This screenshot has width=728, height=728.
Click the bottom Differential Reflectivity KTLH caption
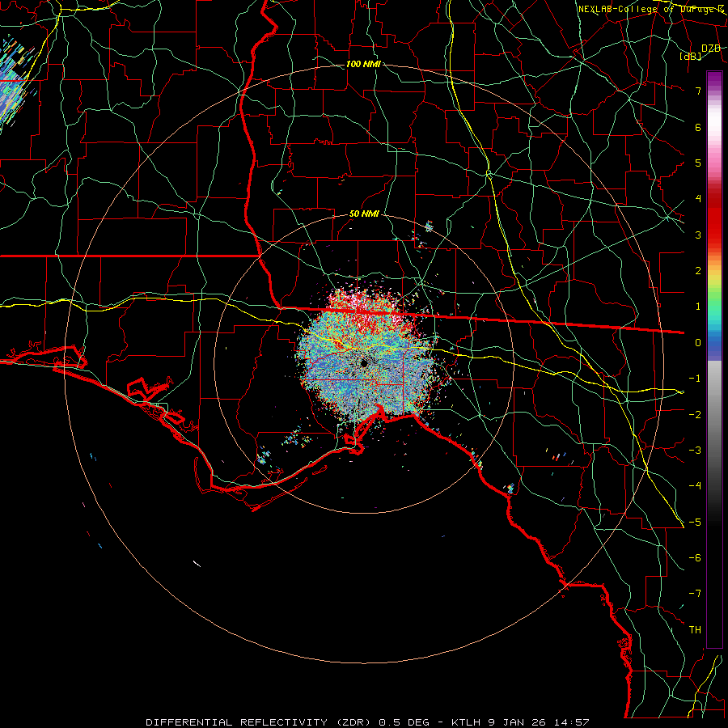367,722
